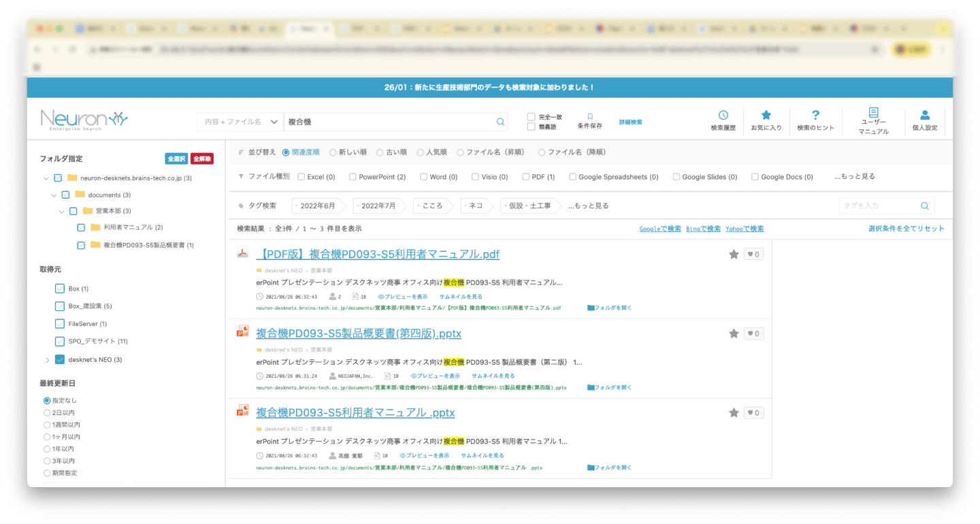Open the 内容＋ファイル名 search scope dropdown
The width and height of the screenshot is (980, 524).
click(x=240, y=122)
